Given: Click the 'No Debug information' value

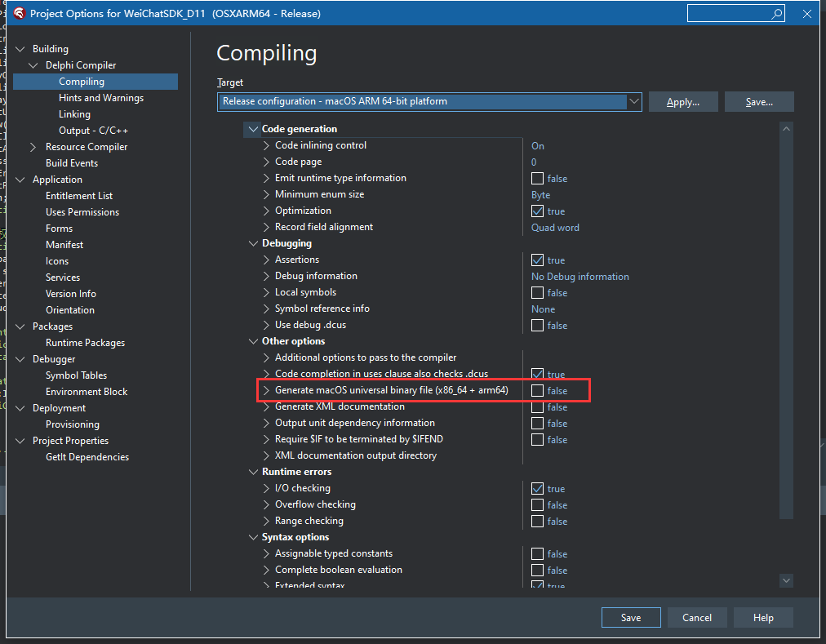Looking at the screenshot, I should point(580,277).
